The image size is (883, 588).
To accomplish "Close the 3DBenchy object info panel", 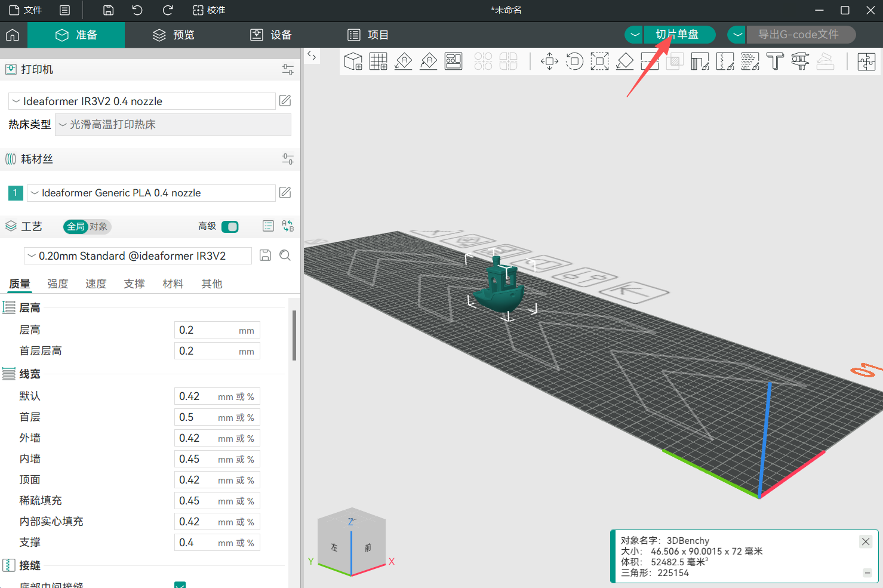I will pos(866,541).
